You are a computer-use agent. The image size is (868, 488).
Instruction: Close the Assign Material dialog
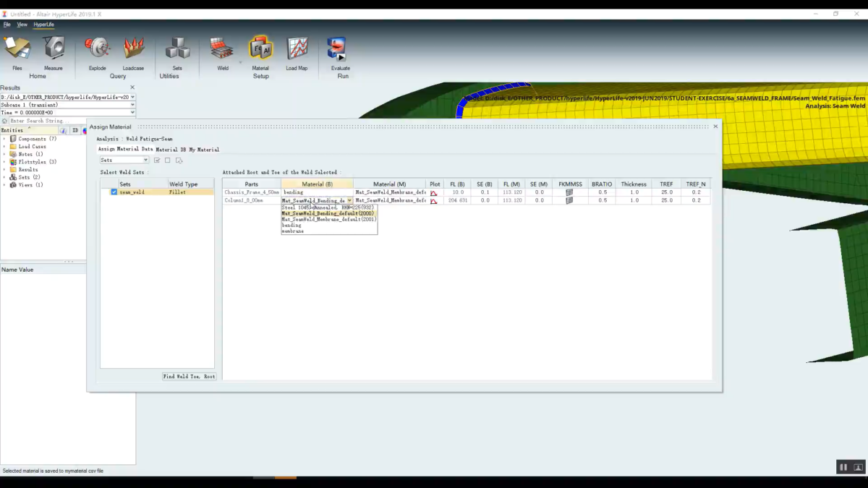point(715,126)
